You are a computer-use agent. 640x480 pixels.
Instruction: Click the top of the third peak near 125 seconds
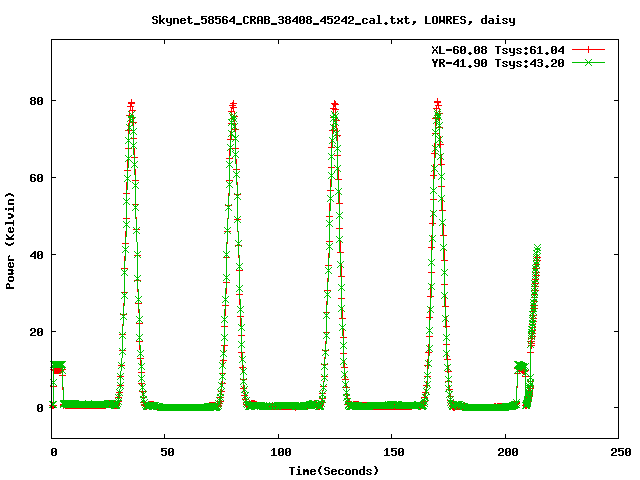pyautogui.click(x=334, y=103)
